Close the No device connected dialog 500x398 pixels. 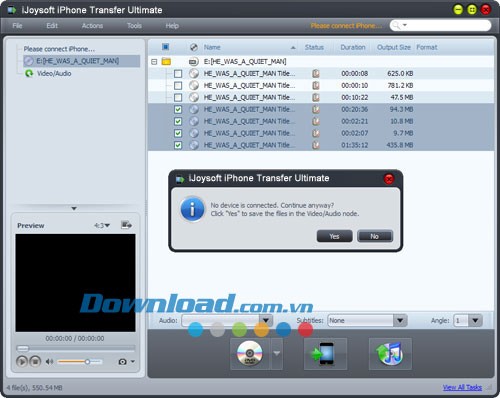(x=389, y=179)
